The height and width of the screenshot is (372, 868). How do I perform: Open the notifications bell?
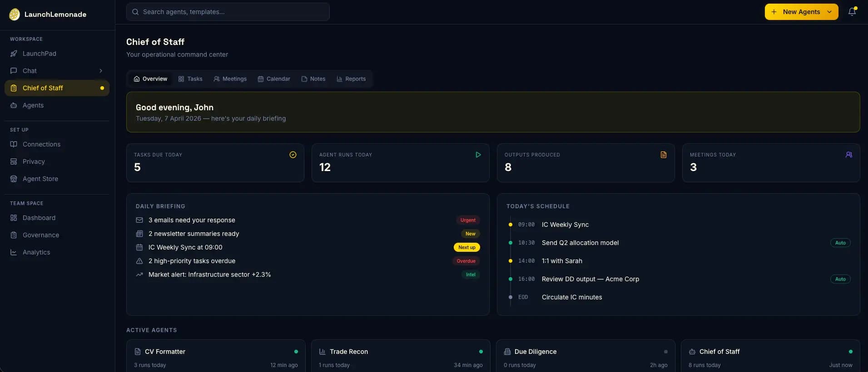(852, 12)
